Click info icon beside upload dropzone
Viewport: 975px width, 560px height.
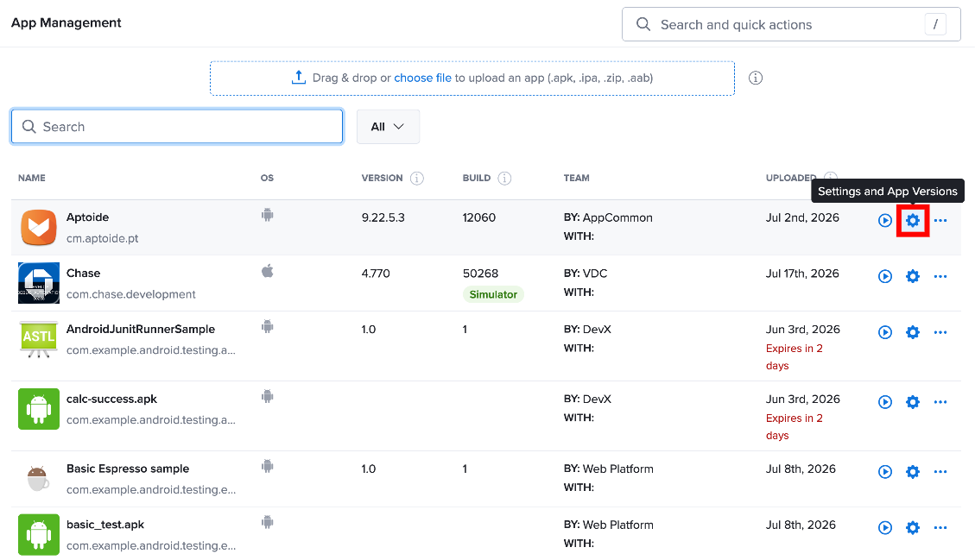(x=756, y=78)
